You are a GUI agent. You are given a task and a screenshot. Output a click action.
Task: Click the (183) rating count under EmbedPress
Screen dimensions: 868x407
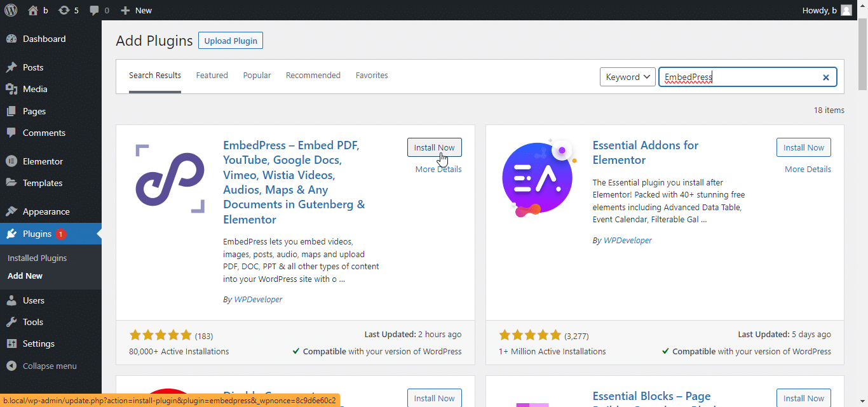204,335
